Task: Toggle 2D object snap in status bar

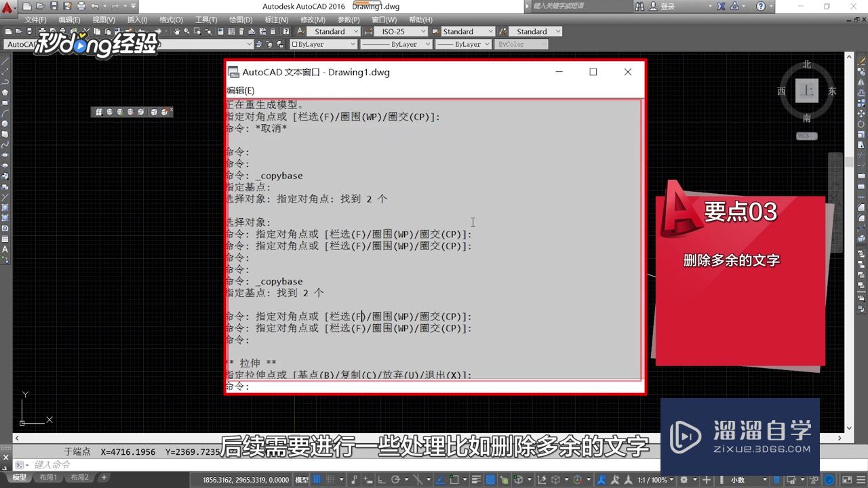Action: point(454,480)
